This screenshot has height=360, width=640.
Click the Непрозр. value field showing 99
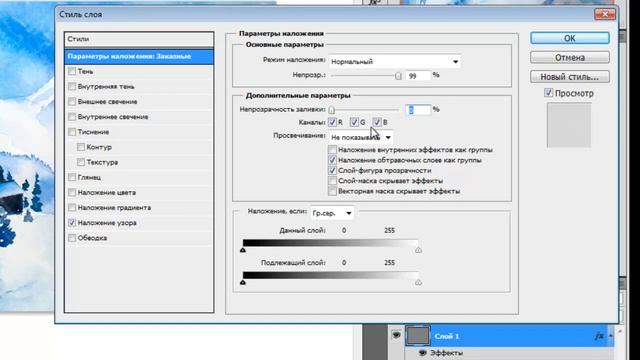click(x=418, y=76)
